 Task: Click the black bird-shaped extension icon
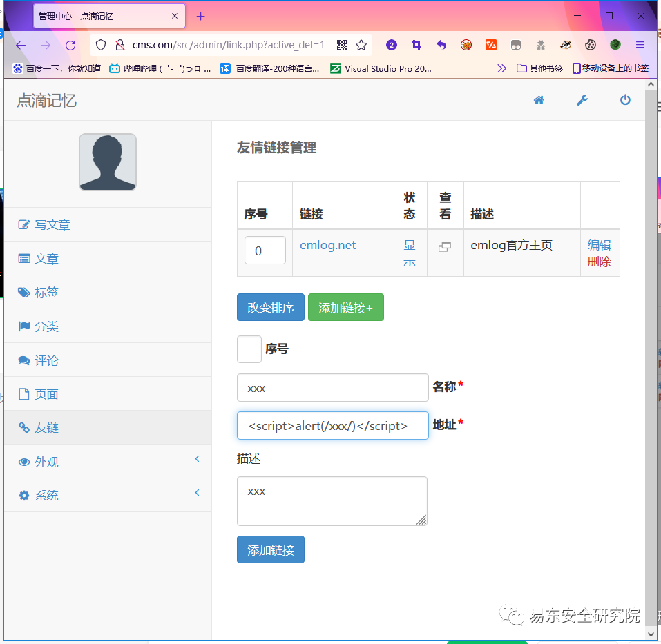pyautogui.click(x=565, y=45)
